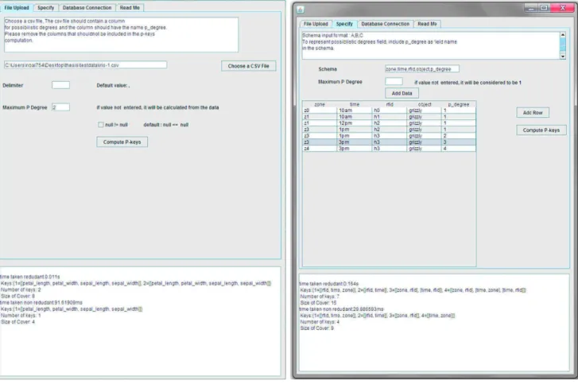Select the p_degree cell with value 3
578x392 pixels.
(459, 142)
